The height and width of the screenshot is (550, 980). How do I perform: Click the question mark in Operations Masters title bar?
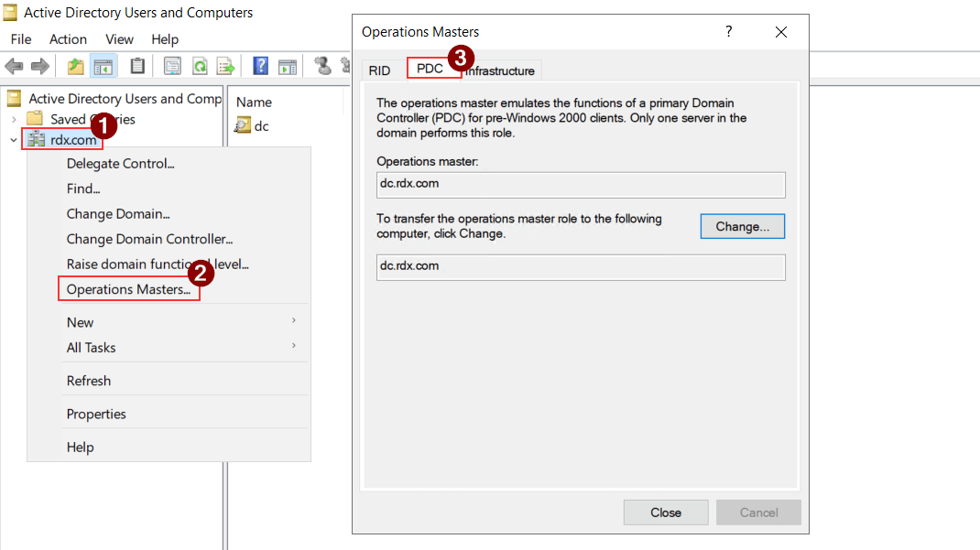point(729,31)
